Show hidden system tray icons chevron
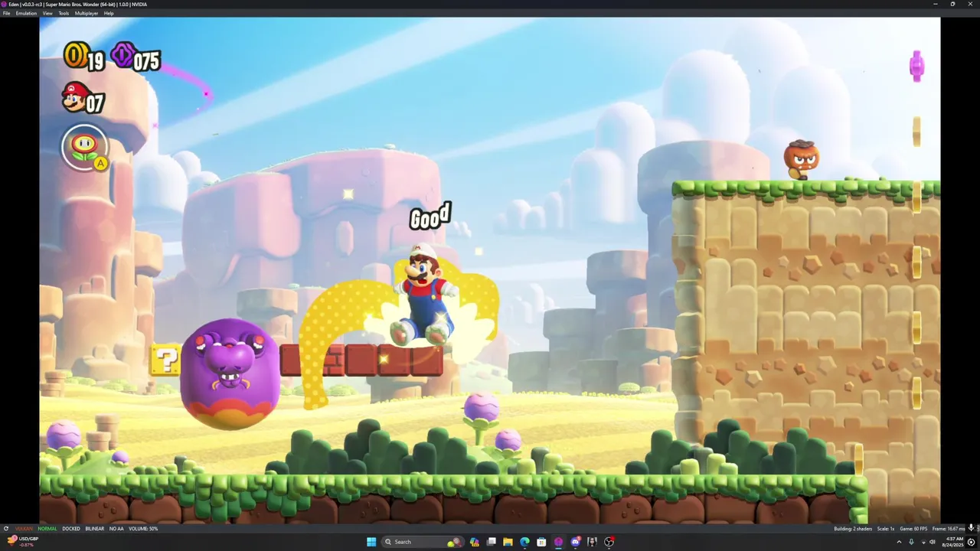Image resolution: width=980 pixels, height=551 pixels. 900,542
